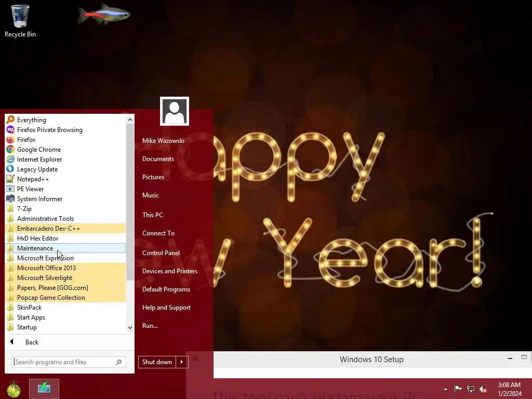Open the Everything search app icon
Viewport: 532px width, 399px height.
10,119
